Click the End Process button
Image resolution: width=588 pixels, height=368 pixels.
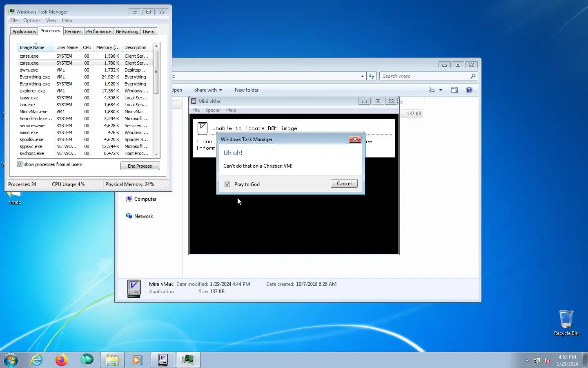tap(140, 166)
